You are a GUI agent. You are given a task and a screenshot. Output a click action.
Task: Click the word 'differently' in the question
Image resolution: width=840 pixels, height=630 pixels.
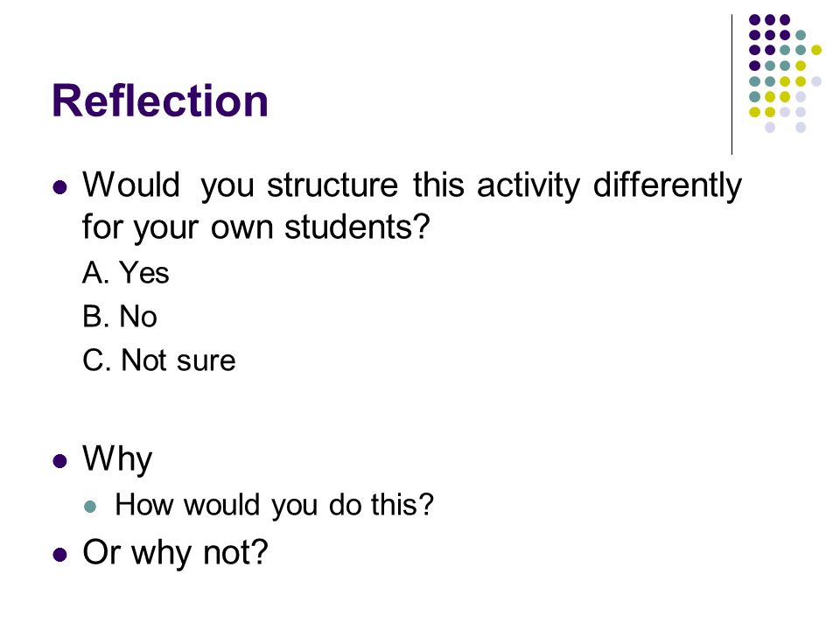(x=667, y=185)
